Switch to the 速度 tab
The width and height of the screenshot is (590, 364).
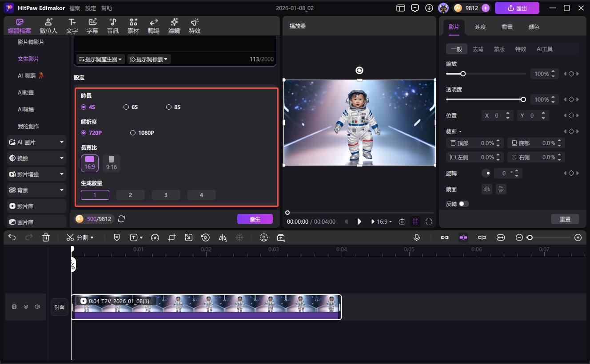point(480,27)
